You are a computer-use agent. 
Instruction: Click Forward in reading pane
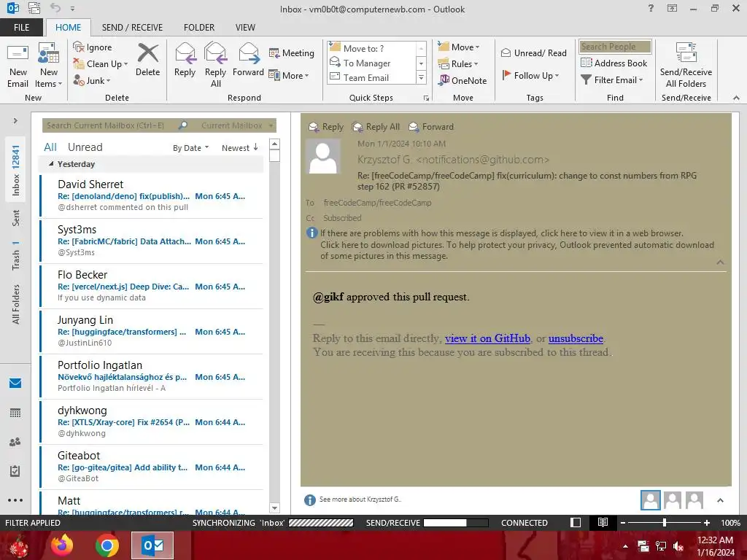431,127
